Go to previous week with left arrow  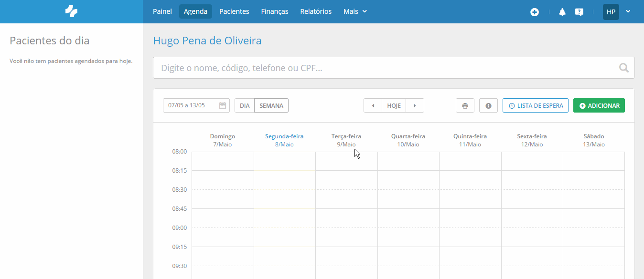pyautogui.click(x=373, y=105)
